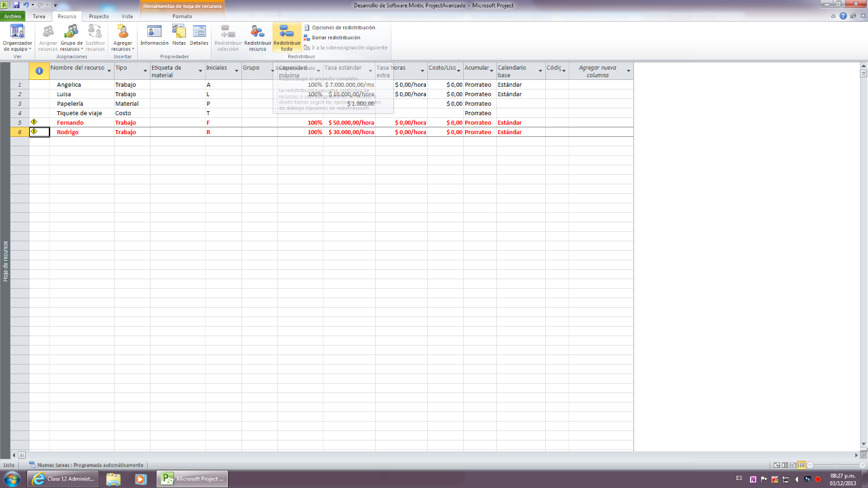Viewport: 868px width, 488px height.
Task: Click Nuevas tareas: Programada automáticamente status
Action: point(86,465)
